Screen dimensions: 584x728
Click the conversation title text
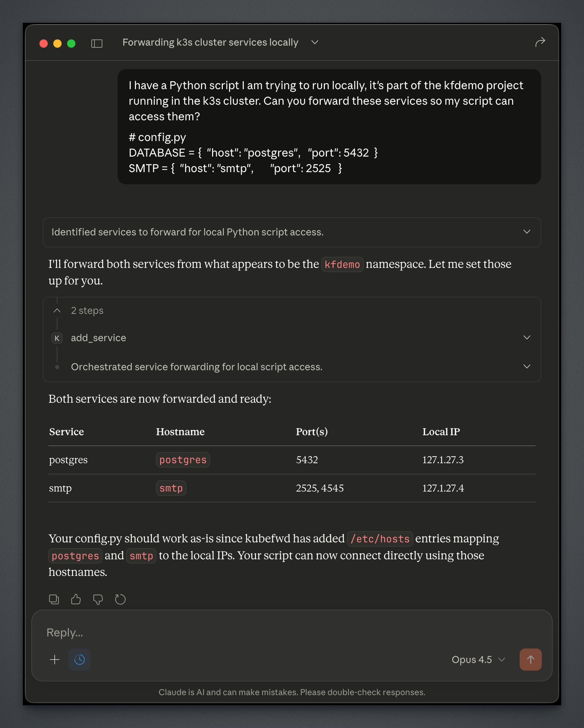coord(210,42)
